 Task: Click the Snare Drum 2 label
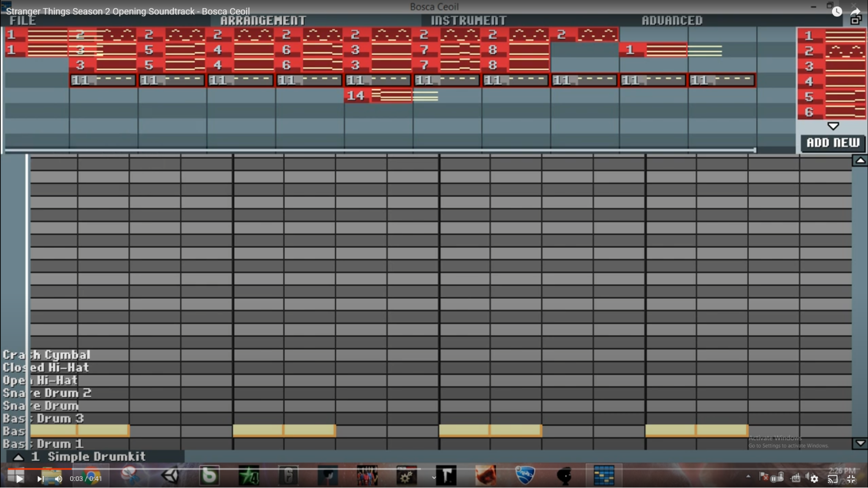(x=47, y=393)
